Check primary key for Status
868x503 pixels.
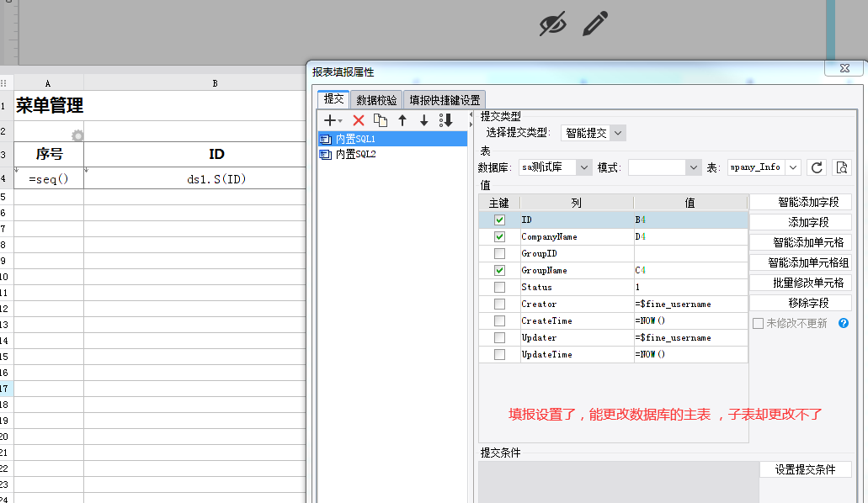499,287
